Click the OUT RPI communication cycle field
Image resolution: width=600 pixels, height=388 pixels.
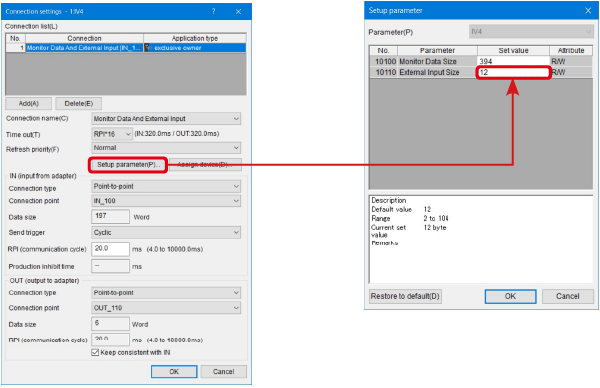[x=110, y=339]
